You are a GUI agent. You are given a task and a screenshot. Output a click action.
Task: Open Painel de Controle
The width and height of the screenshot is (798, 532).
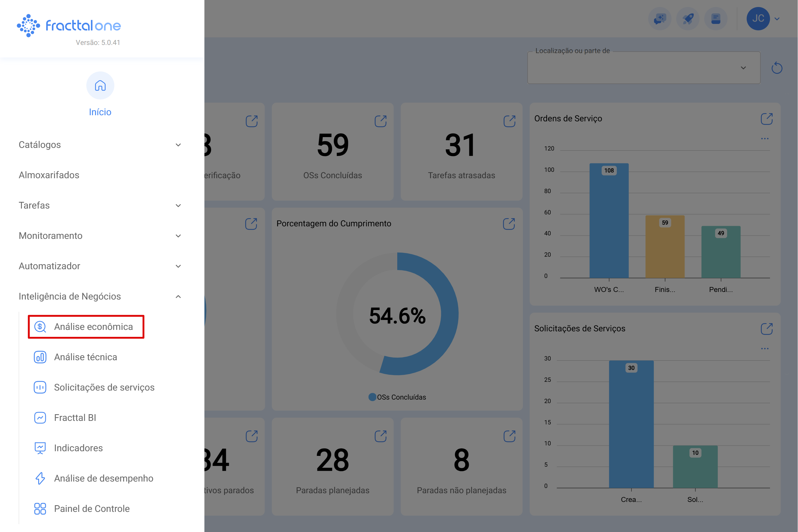tap(92, 509)
